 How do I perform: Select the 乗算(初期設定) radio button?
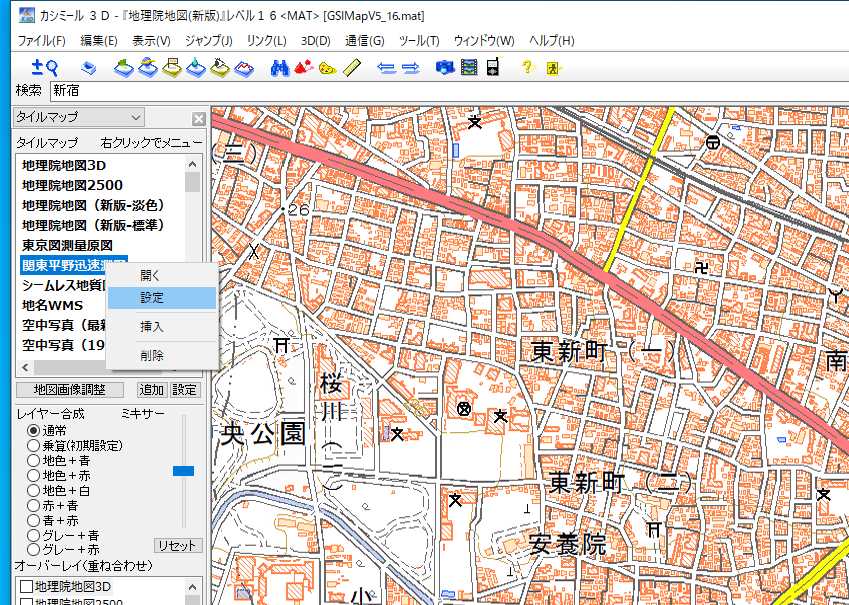click(x=34, y=446)
